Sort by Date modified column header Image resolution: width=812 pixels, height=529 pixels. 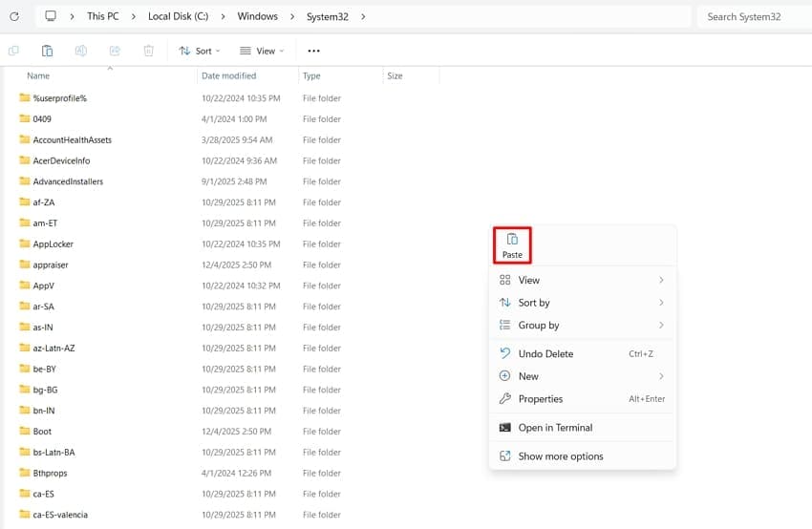tap(229, 75)
